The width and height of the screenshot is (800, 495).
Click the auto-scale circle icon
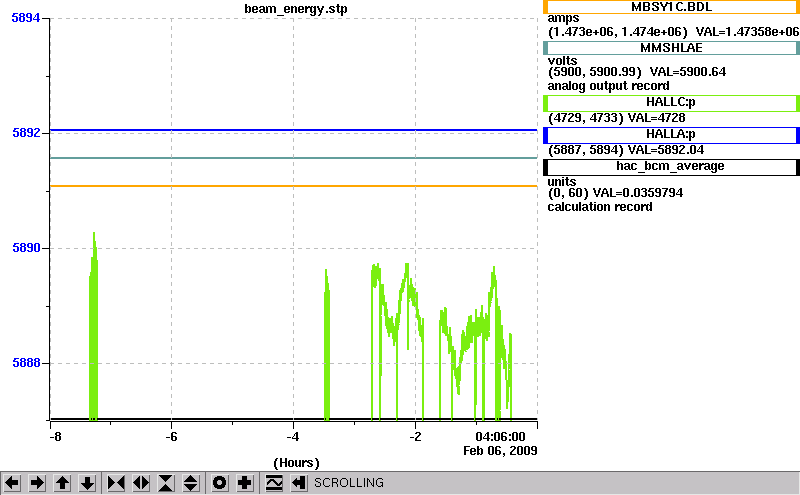click(x=219, y=483)
